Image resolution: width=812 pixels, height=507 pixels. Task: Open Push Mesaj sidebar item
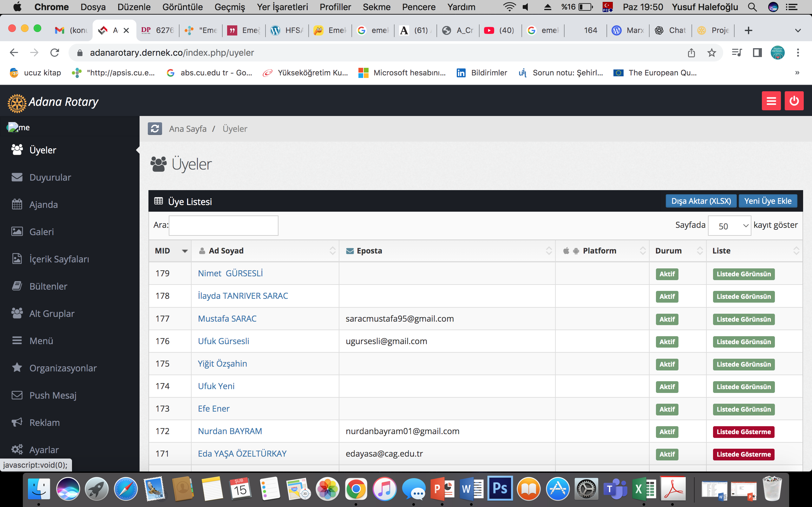tap(53, 395)
